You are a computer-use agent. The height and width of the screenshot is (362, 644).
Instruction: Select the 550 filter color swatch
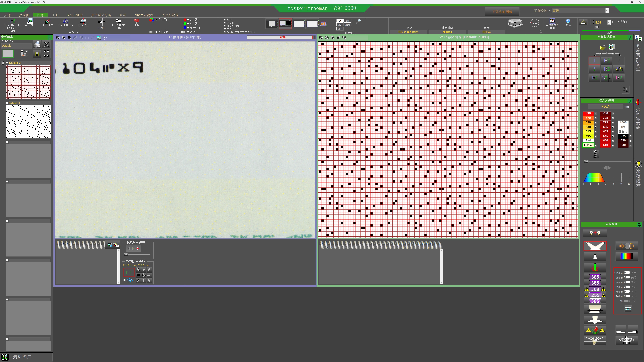click(x=588, y=122)
